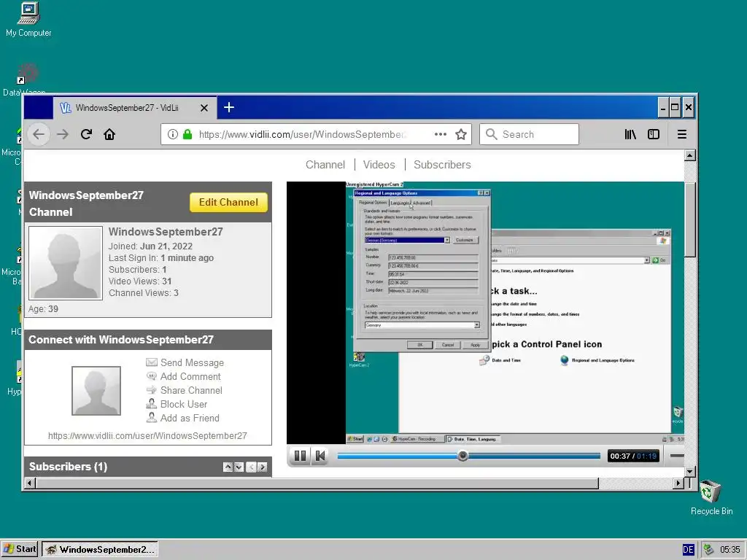Click the Search input box

pos(529,134)
